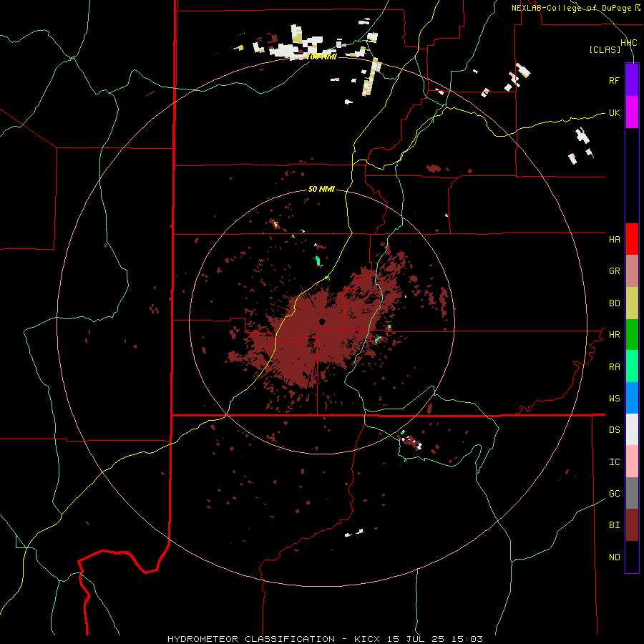Select the white DS legend swatch
This screenshot has width=644, height=644.
(x=632, y=429)
